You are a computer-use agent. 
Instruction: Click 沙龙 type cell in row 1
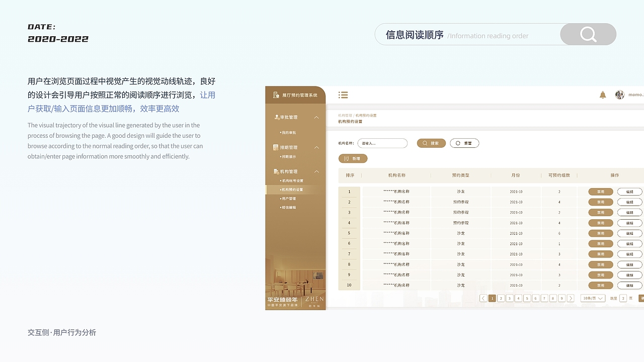tap(461, 192)
